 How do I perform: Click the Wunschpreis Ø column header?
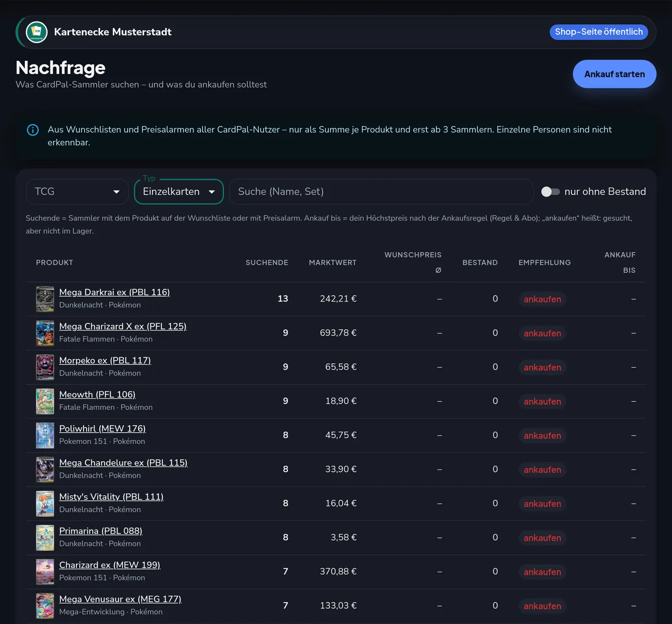point(413,262)
